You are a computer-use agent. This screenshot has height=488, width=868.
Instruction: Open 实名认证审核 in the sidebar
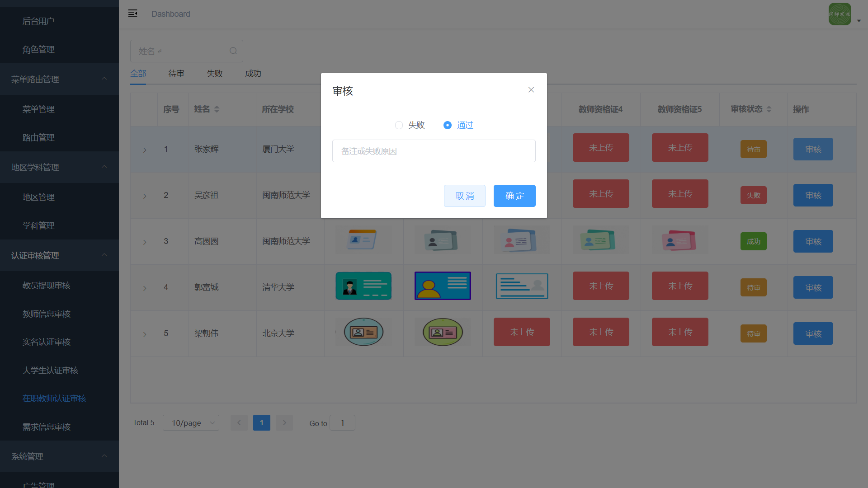click(x=47, y=342)
